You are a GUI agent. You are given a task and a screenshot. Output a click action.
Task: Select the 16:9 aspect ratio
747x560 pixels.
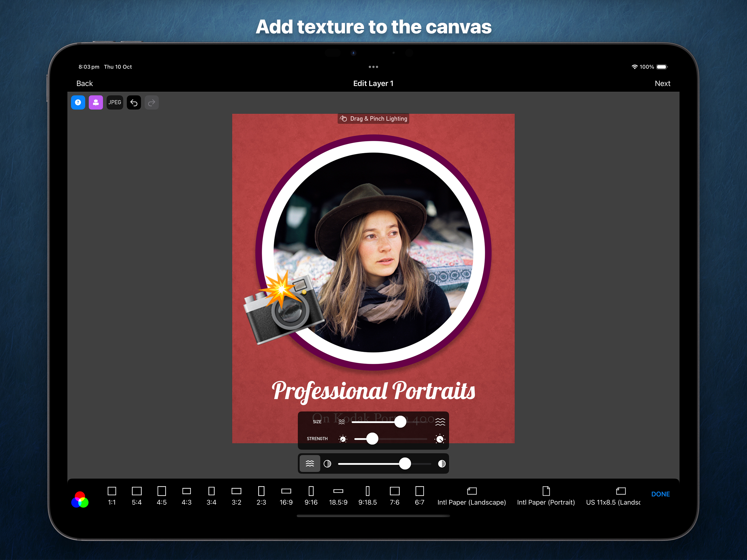(286, 496)
